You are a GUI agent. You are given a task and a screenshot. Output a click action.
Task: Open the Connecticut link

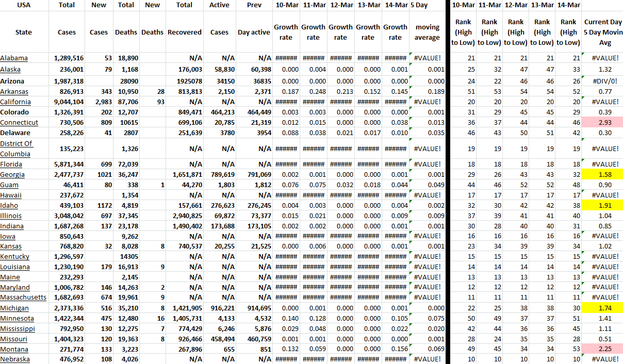tap(19, 123)
